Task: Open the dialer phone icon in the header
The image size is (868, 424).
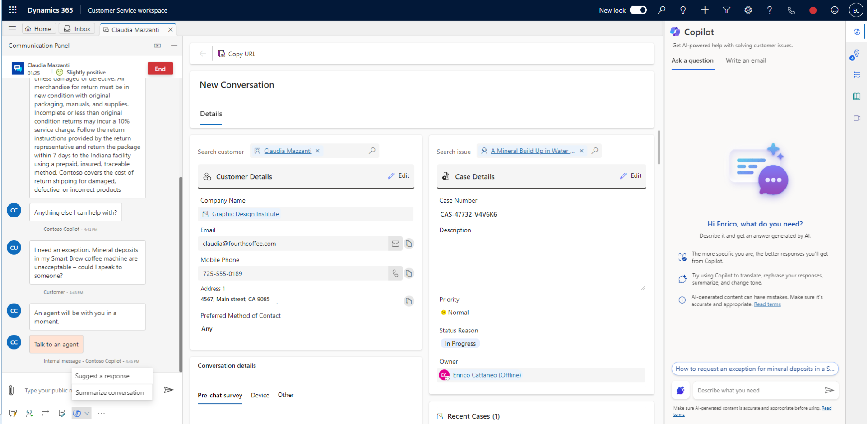Action: coord(791,10)
